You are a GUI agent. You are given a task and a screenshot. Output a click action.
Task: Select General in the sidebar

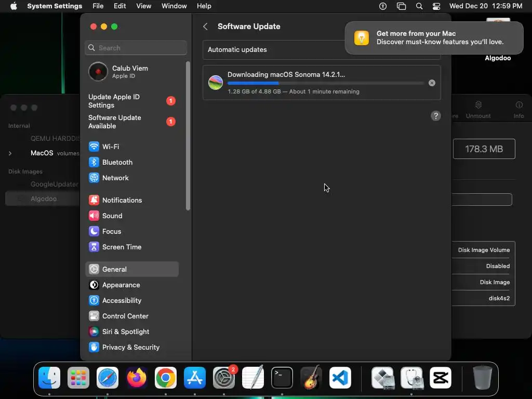coord(131,270)
